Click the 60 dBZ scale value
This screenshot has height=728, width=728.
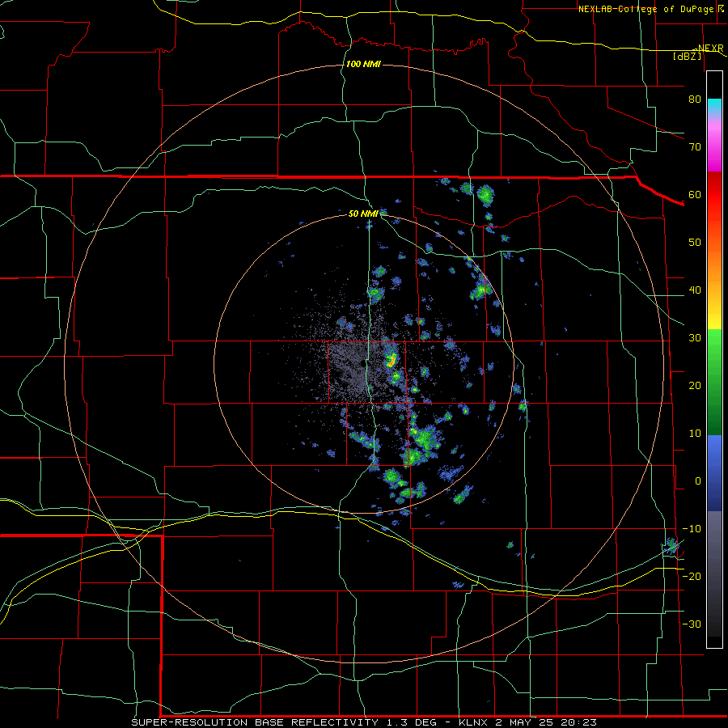click(695, 194)
